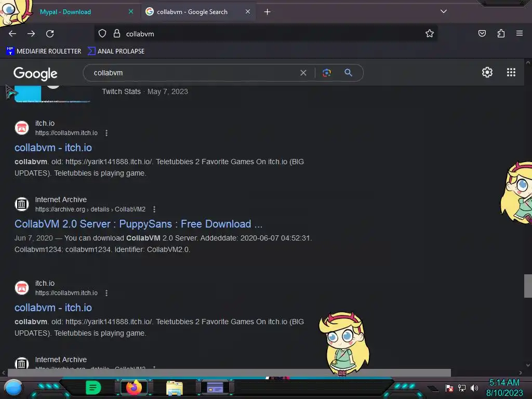The image size is (532, 399).
Task: Open the green notes app on taskbar
Action: tap(93, 388)
